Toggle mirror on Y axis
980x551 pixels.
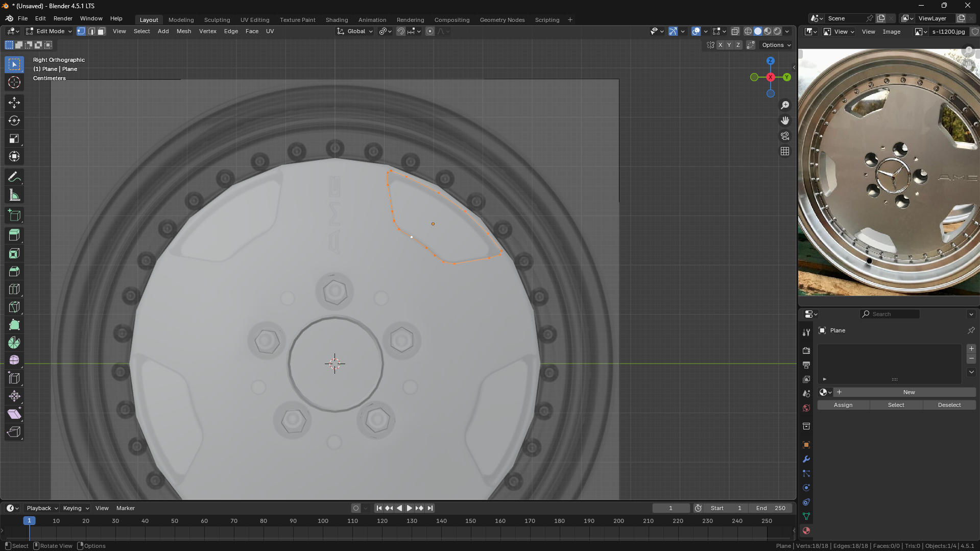tap(729, 45)
